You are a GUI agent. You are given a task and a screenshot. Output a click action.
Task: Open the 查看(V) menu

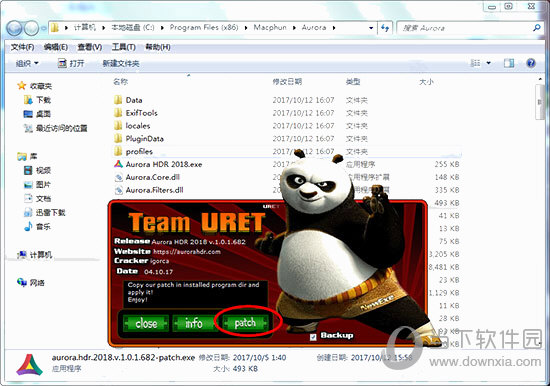pos(90,47)
